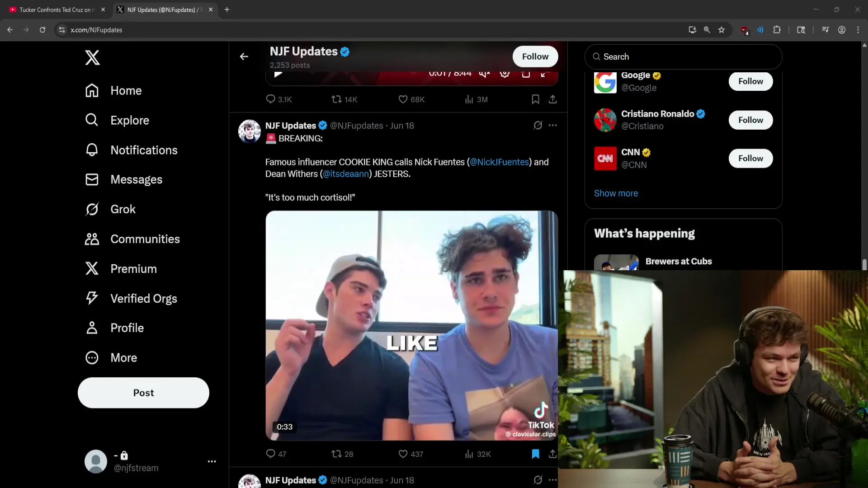Viewport: 868px width, 488px height.
Task: Click the X logo in sidebar
Action: click(92, 57)
